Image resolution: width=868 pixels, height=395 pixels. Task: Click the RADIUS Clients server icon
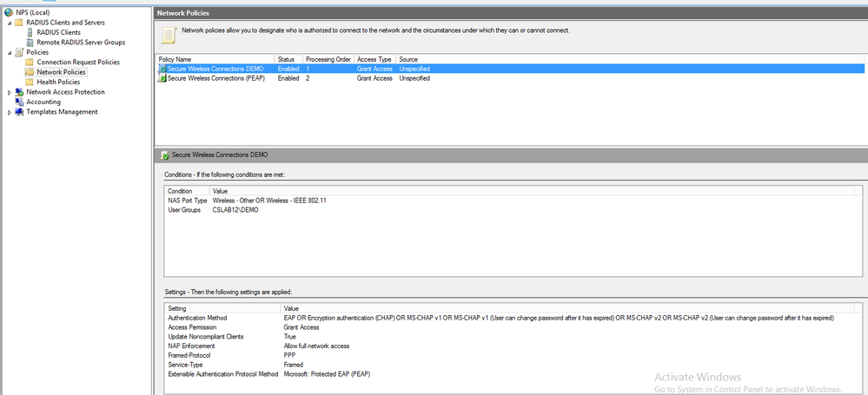click(x=30, y=32)
